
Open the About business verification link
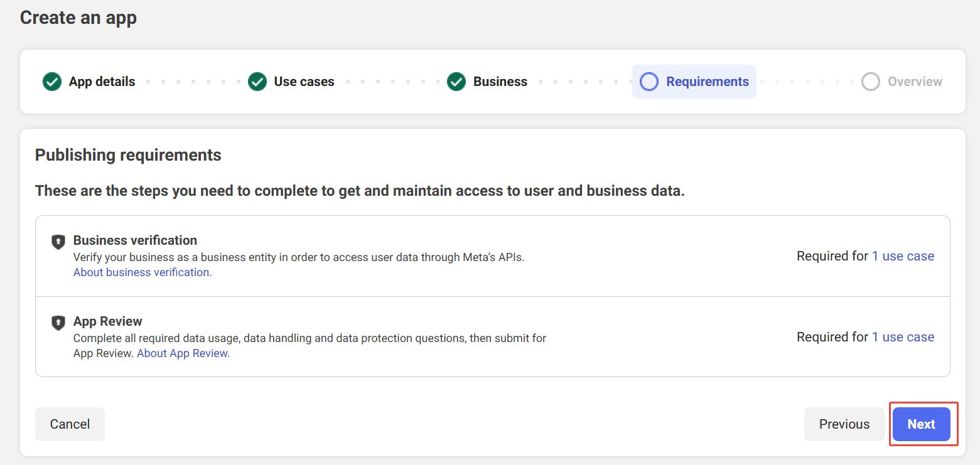tap(143, 272)
